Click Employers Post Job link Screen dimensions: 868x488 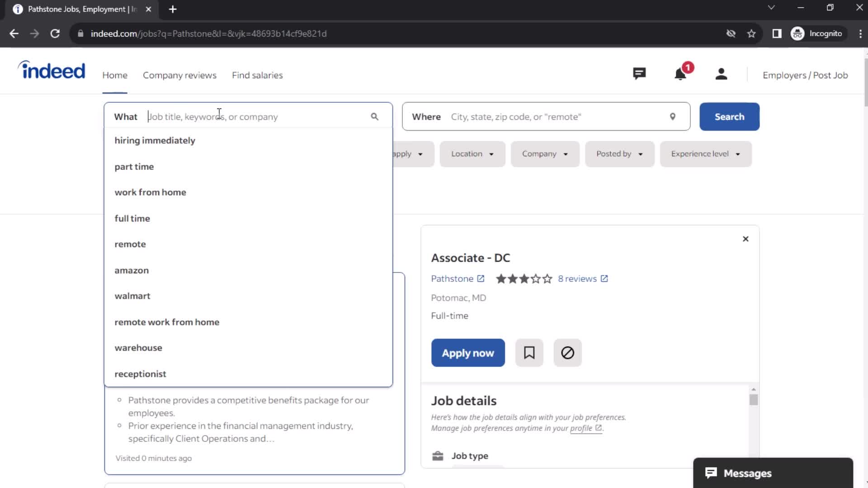tap(806, 75)
